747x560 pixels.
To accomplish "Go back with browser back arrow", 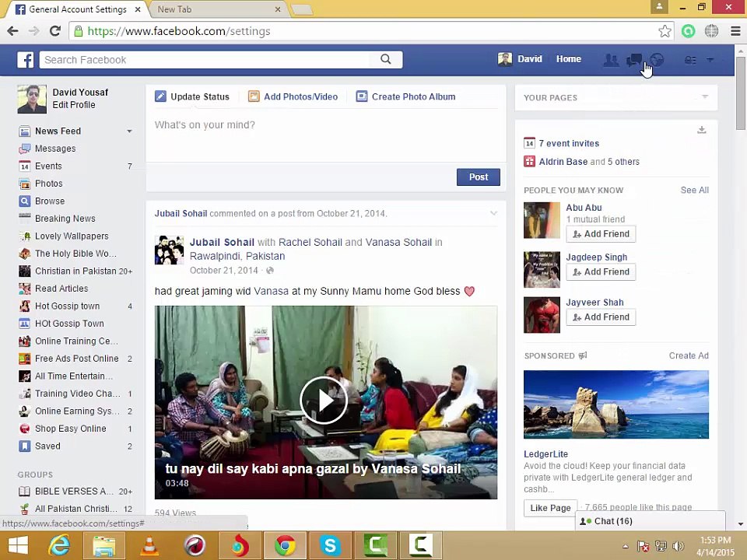I will coord(13,31).
